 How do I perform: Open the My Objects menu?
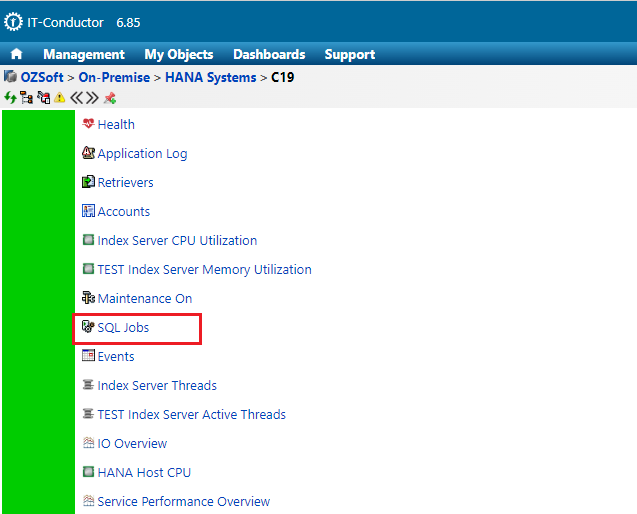tap(179, 55)
